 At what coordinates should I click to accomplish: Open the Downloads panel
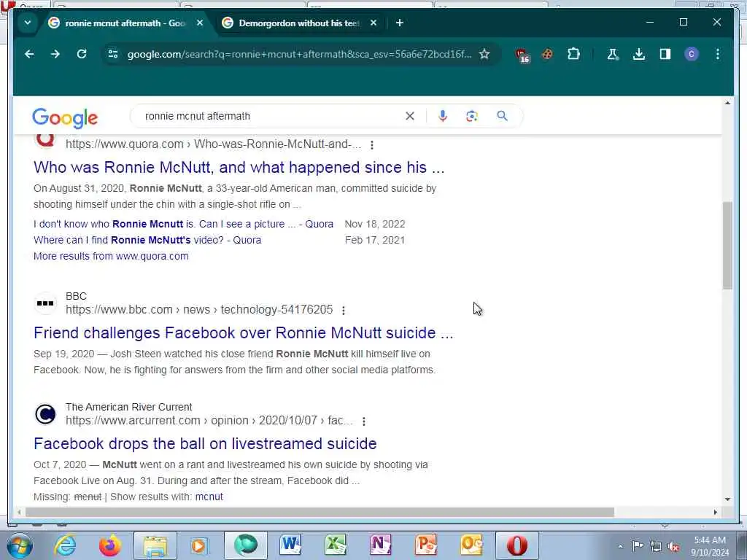point(639,54)
